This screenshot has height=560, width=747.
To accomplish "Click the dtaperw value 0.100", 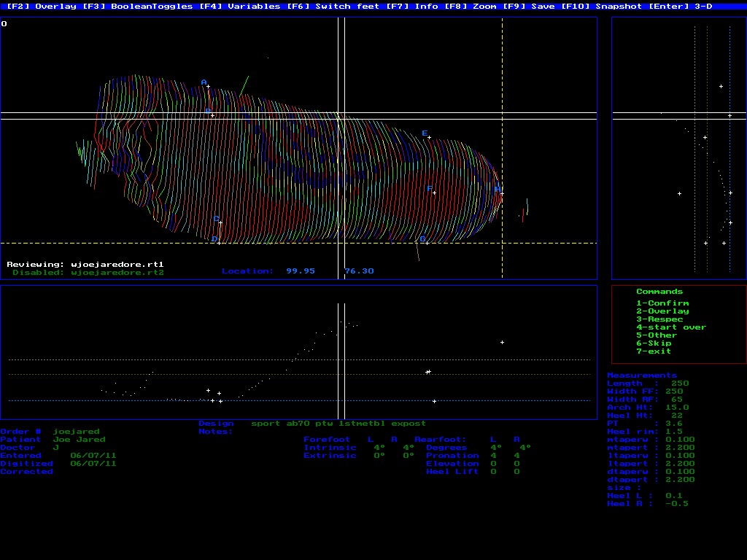I will coord(680,472).
